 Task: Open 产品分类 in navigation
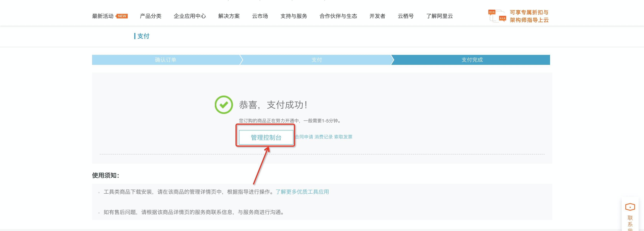(x=151, y=16)
